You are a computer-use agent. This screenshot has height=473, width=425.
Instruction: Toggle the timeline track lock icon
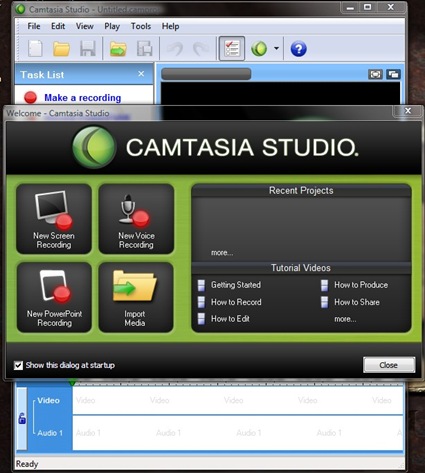(22, 418)
